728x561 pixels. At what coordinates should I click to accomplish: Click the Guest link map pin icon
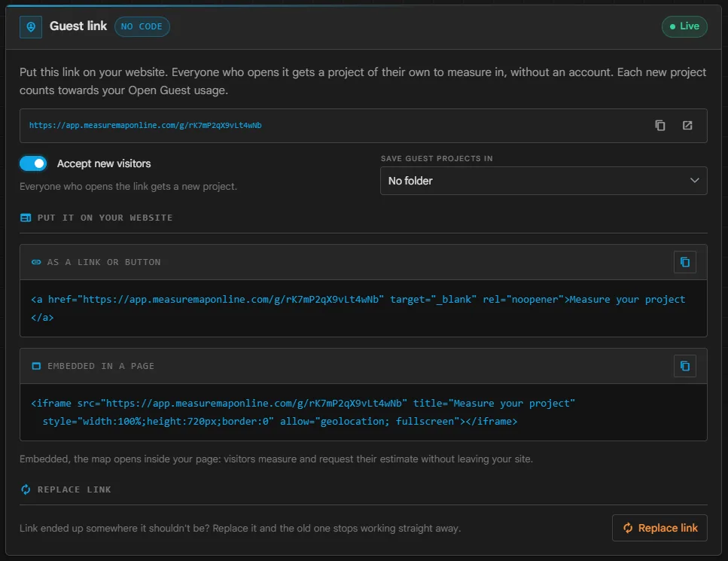[31, 27]
